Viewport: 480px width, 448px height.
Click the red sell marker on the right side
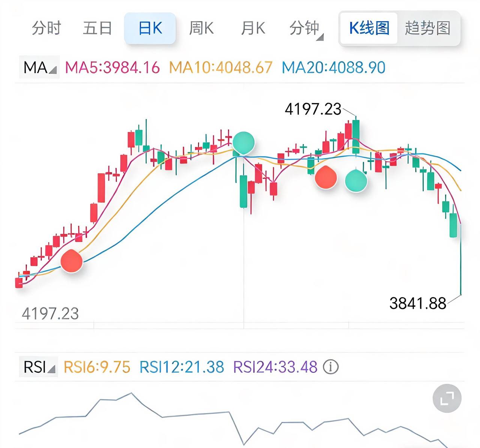click(327, 178)
